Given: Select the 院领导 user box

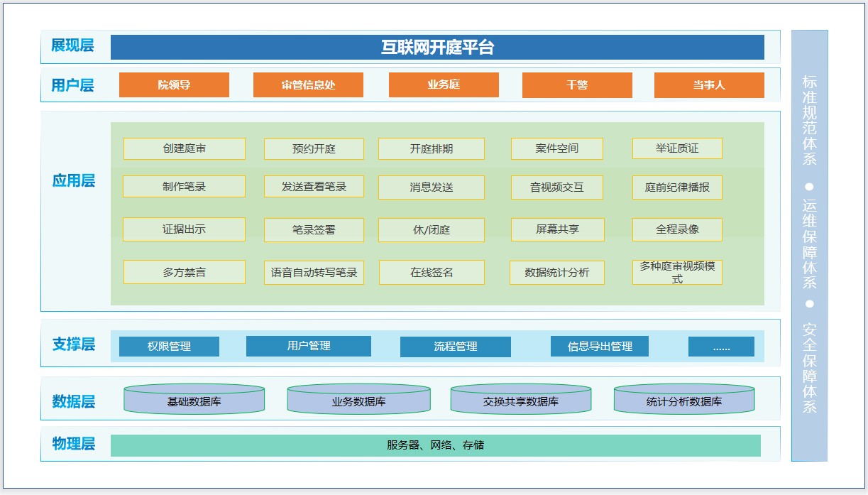Looking at the screenshot, I should [x=174, y=85].
